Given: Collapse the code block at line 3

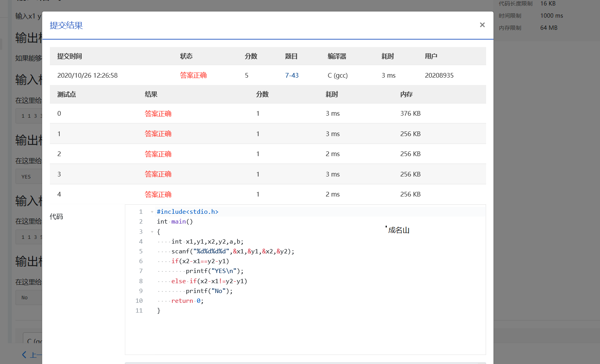Looking at the screenshot, I should pyautogui.click(x=152, y=232).
